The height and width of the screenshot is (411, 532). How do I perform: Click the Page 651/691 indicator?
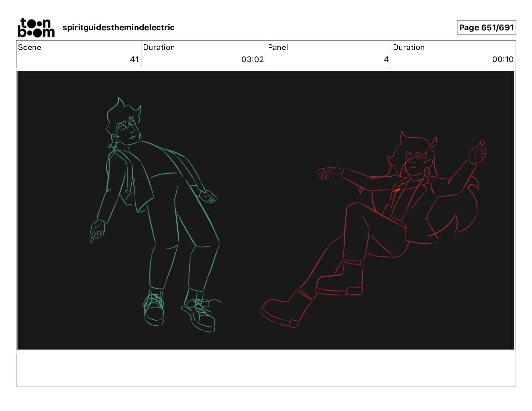[x=486, y=28]
